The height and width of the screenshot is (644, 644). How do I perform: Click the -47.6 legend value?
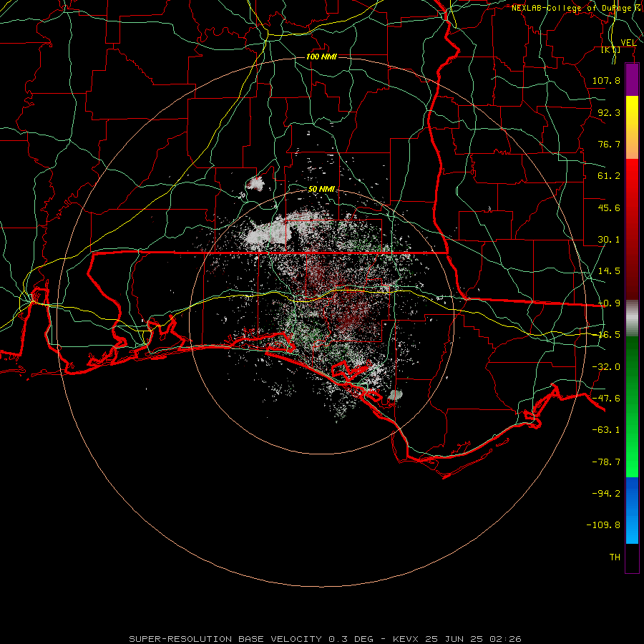point(606,399)
